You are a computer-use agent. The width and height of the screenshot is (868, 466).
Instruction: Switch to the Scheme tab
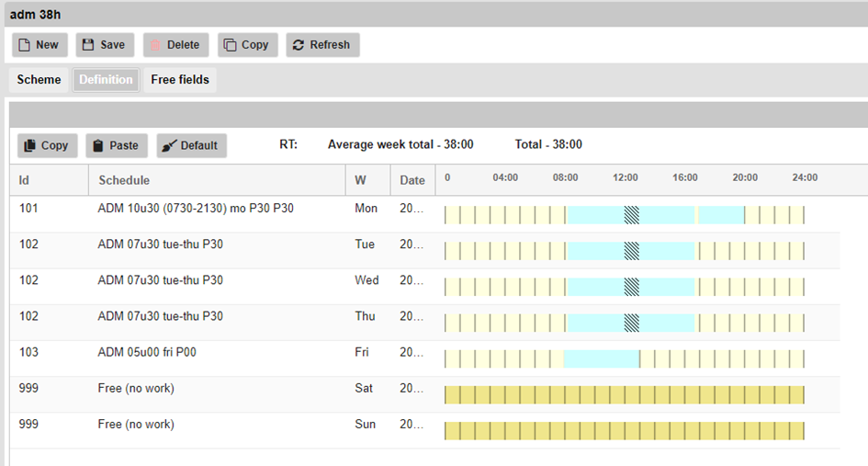click(x=39, y=80)
